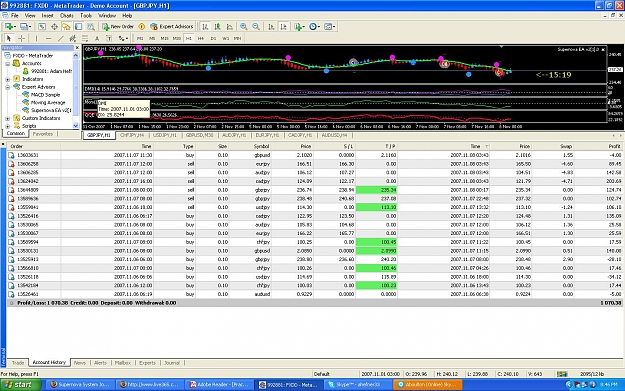Screen dimensions: 625x391
Task: Click the Windows Start button
Action: coord(21,385)
